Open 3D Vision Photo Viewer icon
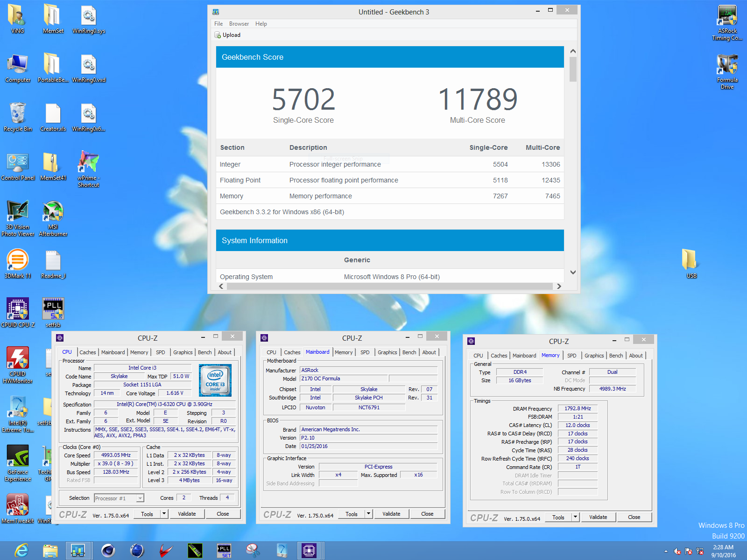The image size is (747, 560). (17, 218)
